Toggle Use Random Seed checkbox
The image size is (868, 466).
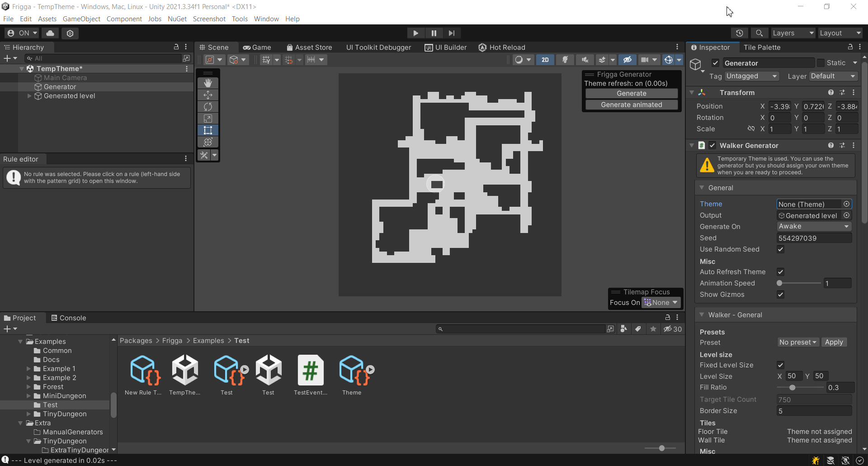[x=780, y=249]
